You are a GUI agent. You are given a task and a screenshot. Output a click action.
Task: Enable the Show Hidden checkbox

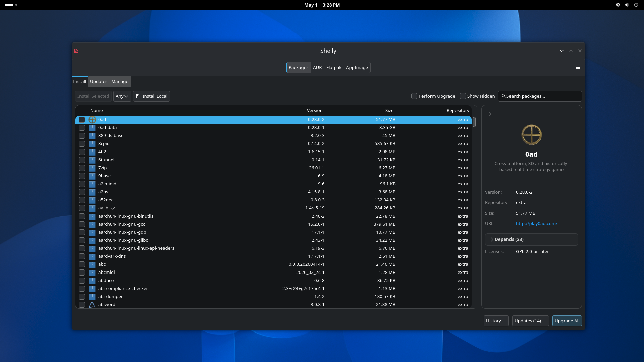(x=463, y=96)
